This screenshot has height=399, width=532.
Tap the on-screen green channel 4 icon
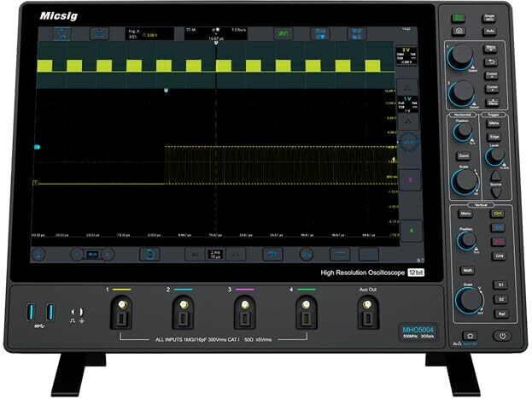pyautogui.click(x=408, y=230)
